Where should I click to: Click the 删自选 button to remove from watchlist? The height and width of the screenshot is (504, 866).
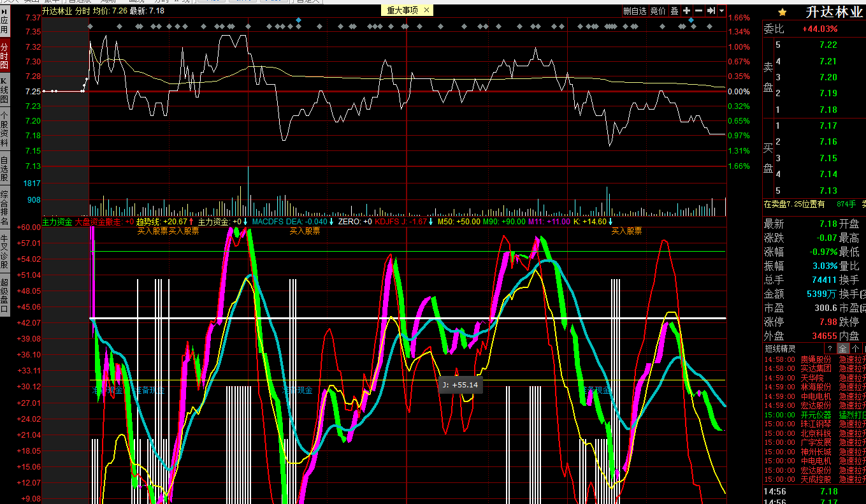[635, 11]
